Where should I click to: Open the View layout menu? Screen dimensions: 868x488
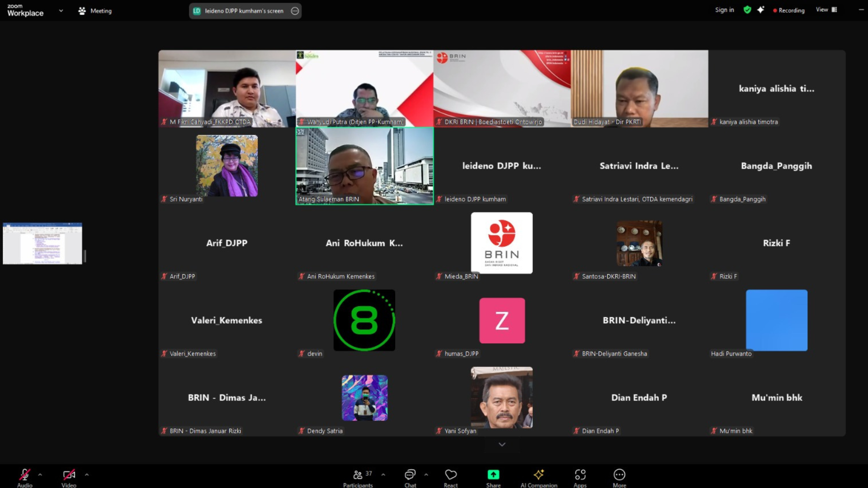coord(826,9)
